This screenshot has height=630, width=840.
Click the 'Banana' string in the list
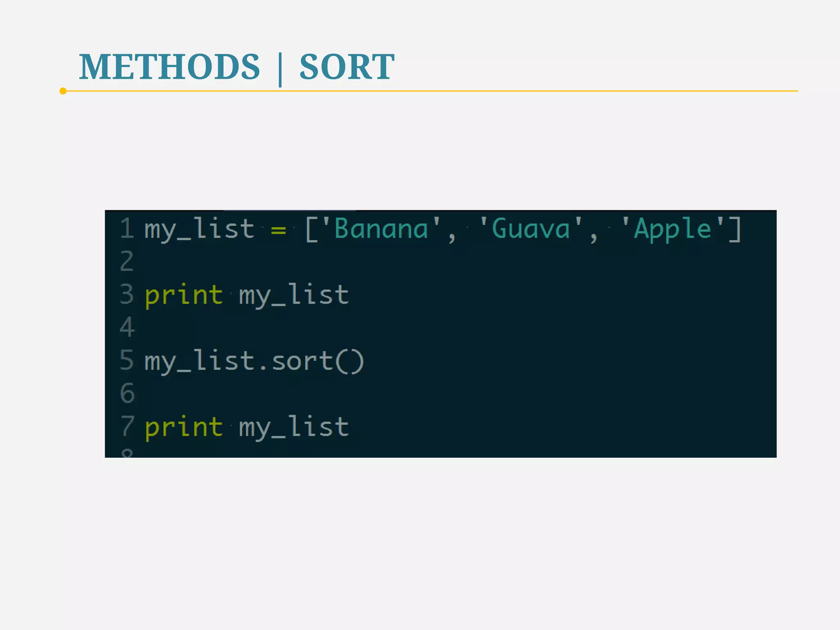pyautogui.click(x=381, y=228)
